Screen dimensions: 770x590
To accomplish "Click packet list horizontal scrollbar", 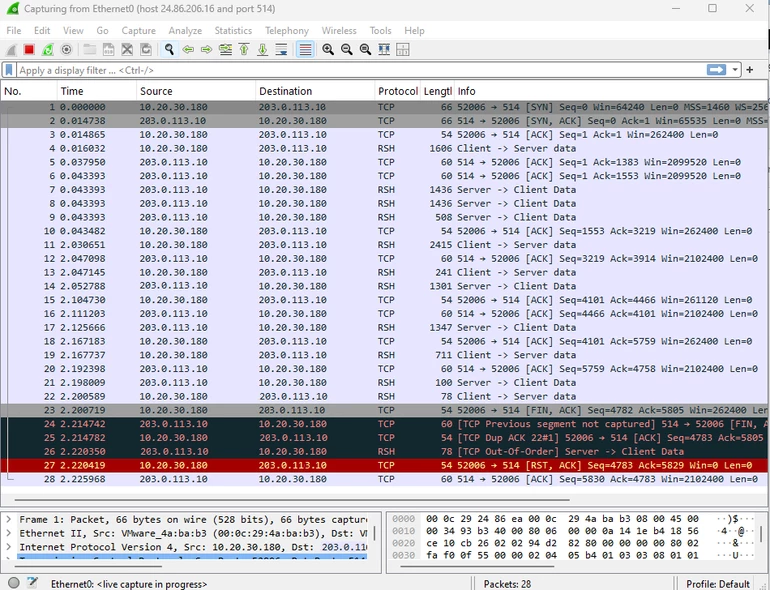I will click(x=292, y=500).
